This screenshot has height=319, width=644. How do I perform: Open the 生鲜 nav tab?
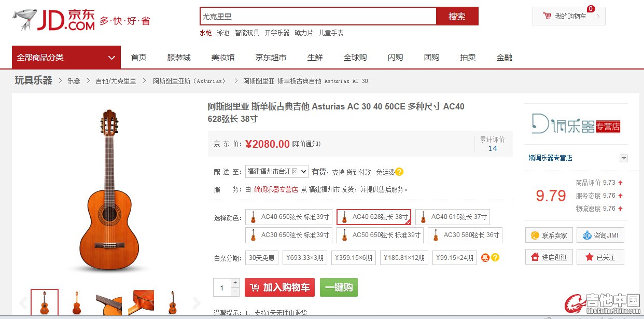click(x=315, y=58)
